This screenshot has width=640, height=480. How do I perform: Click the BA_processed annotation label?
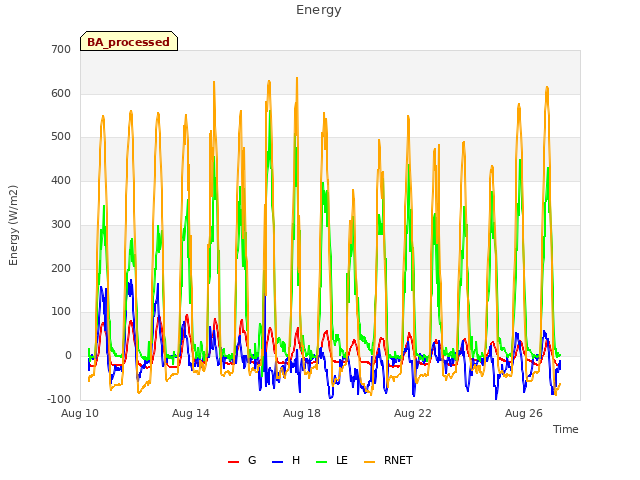pyautogui.click(x=129, y=41)
